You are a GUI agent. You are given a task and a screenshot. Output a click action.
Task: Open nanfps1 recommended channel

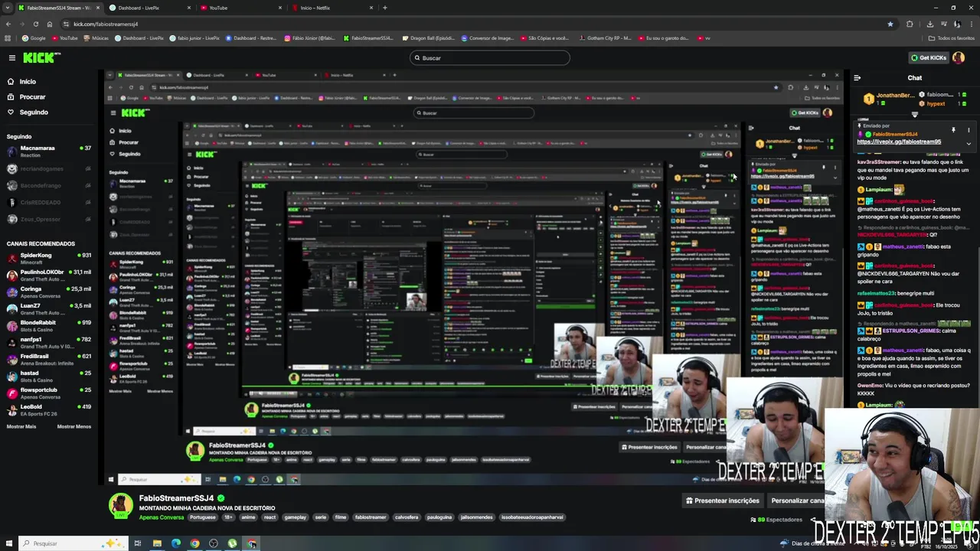click(49, 342)
